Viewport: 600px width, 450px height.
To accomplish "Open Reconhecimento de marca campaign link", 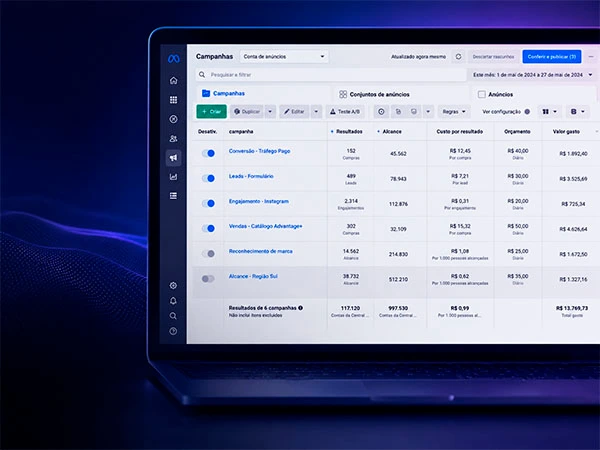I will point(261,251).
